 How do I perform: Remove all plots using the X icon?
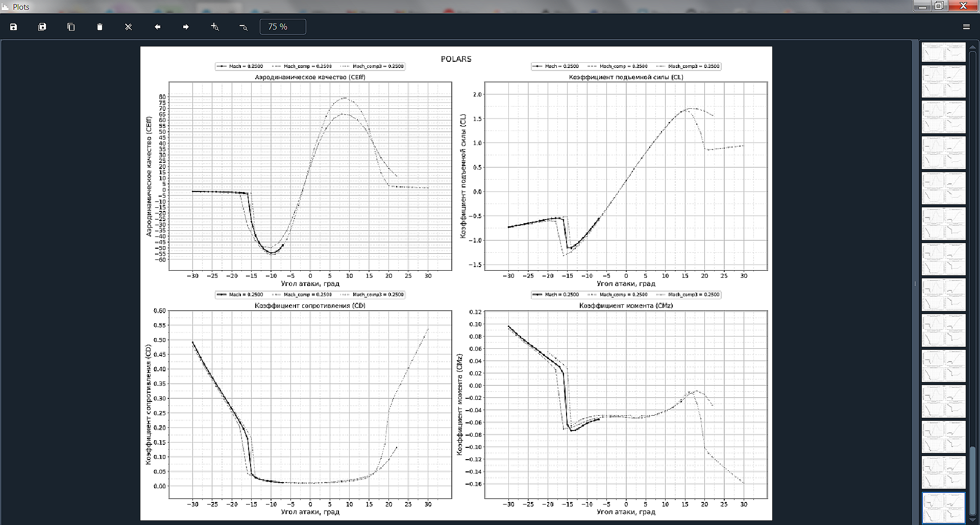[129, 27]
